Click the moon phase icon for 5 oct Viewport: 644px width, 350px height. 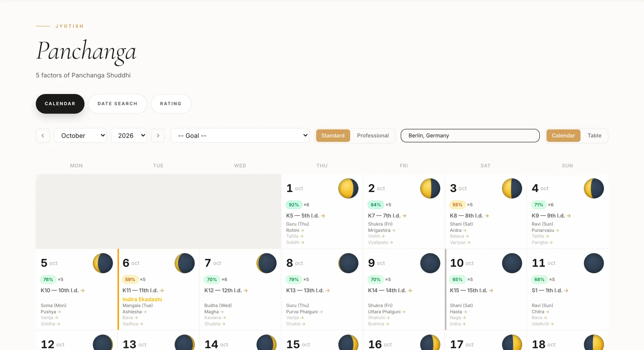pos(103,263)
